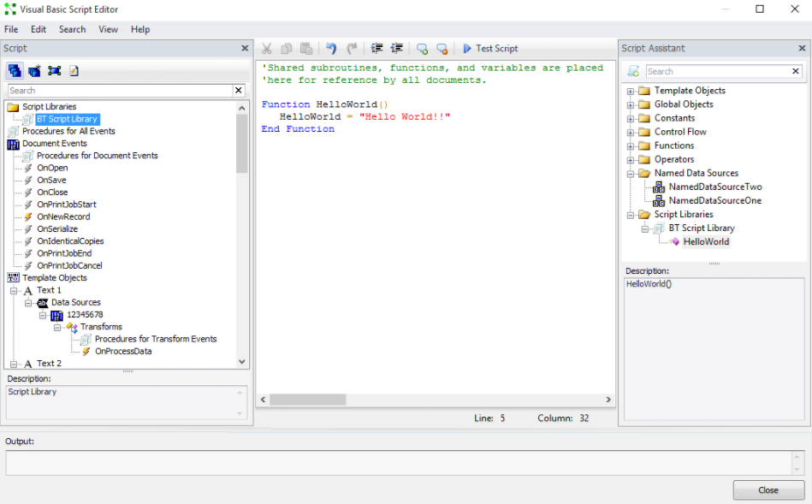The width and height of the screenshot is (812, 504).
Task: Select NamedDataSourceTwo in Script Assistant
Action: click(x=715, y=187)
